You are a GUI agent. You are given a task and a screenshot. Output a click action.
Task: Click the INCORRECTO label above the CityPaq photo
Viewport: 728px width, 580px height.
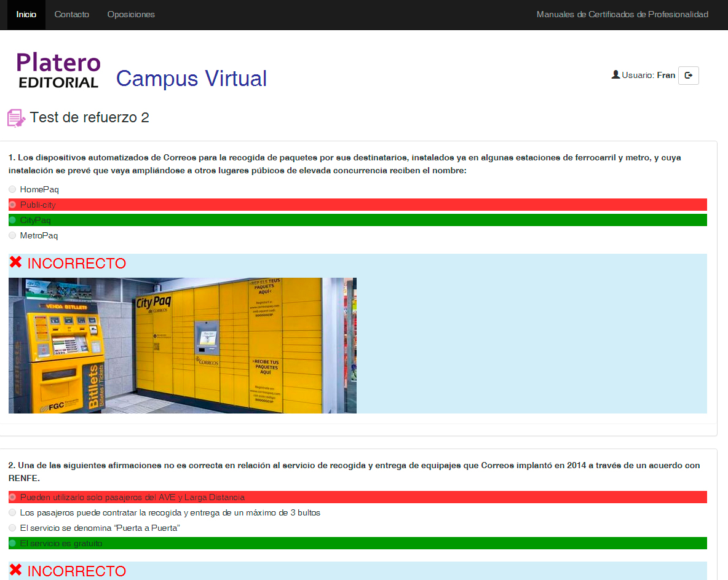(x=77, y=263)
